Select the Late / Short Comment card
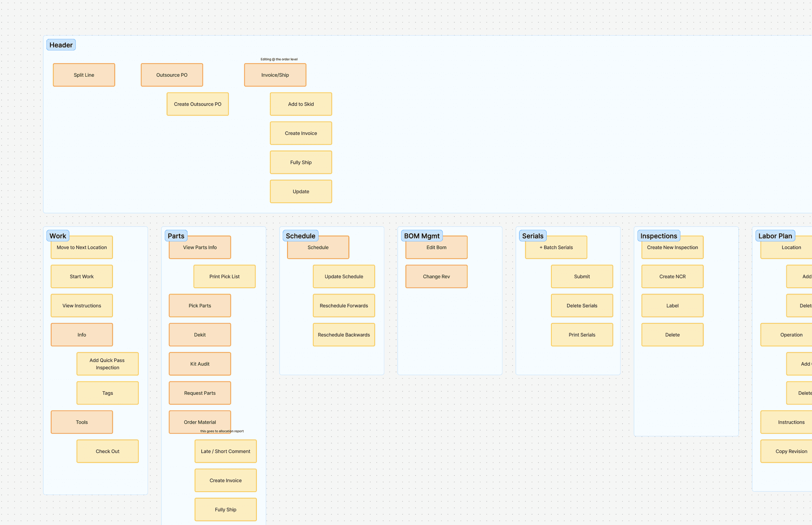812x525 pixels. coord(225,451)
